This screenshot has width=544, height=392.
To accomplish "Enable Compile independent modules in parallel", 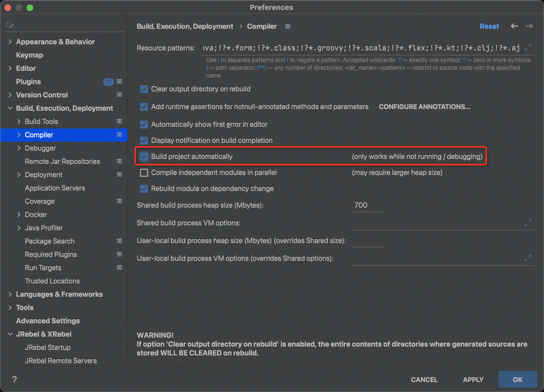I will pos(144,173).
